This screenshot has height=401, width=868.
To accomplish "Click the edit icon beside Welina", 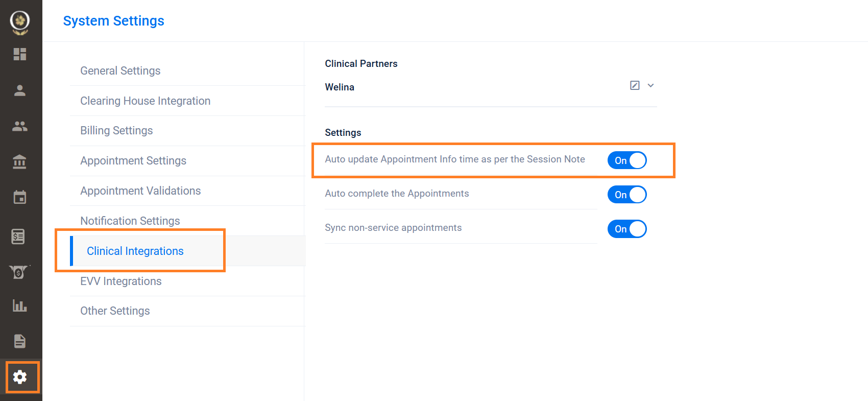I will pyautogui.click(x=635, y=85).
